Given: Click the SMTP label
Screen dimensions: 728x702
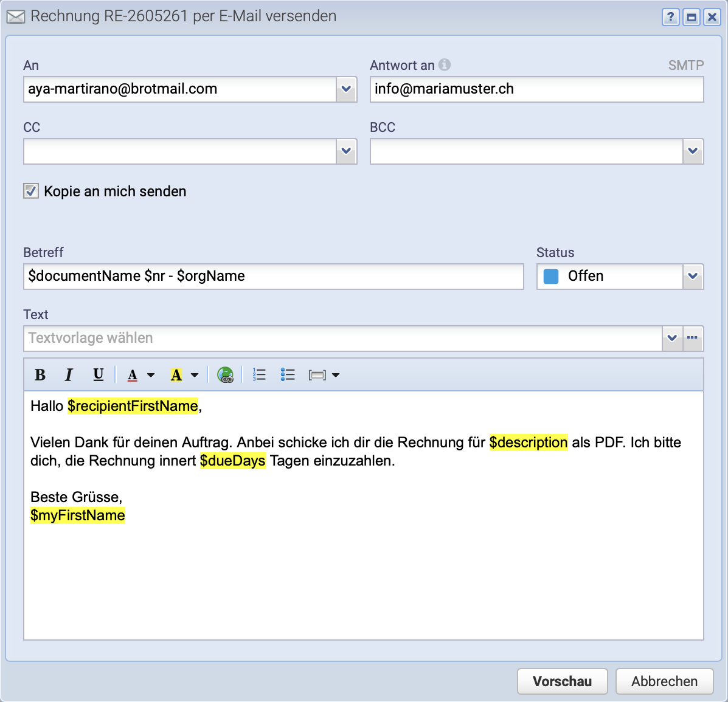Looking at the screenshot, I should click(x=686, y=66).
